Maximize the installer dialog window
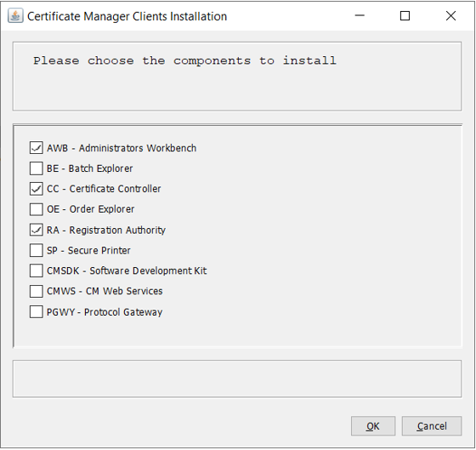The image size is (476, 450). (405, 16)
